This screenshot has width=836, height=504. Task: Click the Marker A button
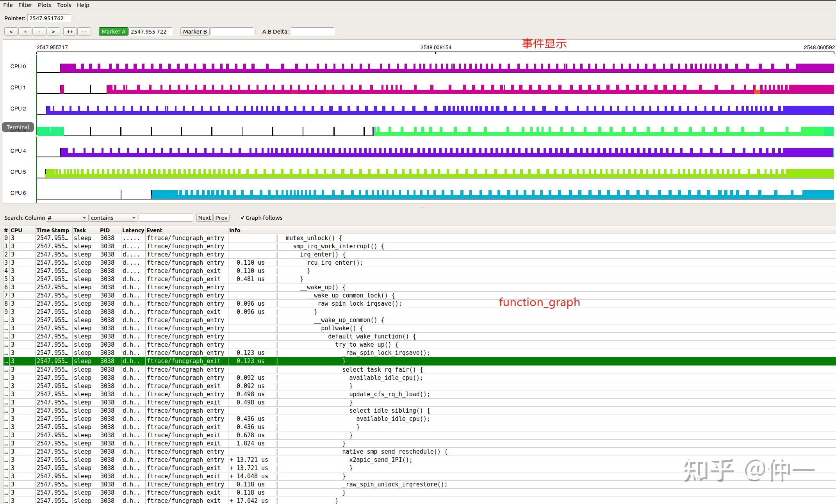pyautogui.click(x=113, y=32)
